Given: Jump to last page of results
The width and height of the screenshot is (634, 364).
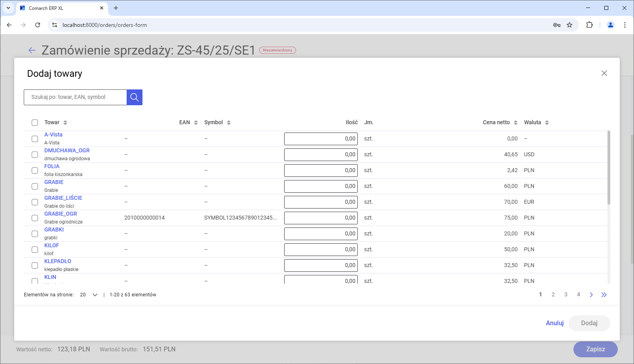Looking at the screenshot, I should point(604,295).
